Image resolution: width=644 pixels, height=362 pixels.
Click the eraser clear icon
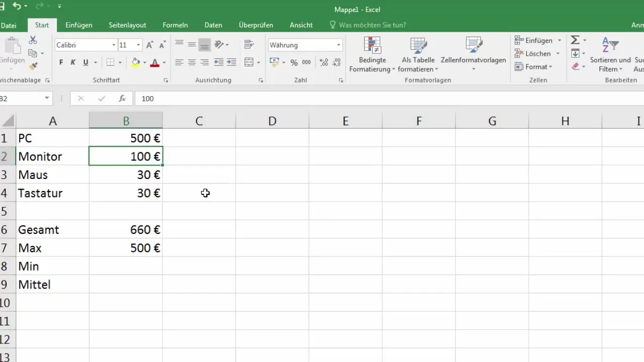[575, 66]
